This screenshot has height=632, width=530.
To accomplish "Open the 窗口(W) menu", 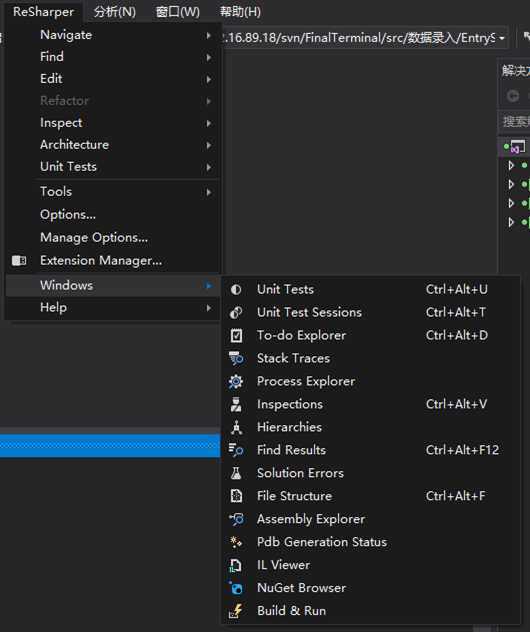I will coord(178,12).
